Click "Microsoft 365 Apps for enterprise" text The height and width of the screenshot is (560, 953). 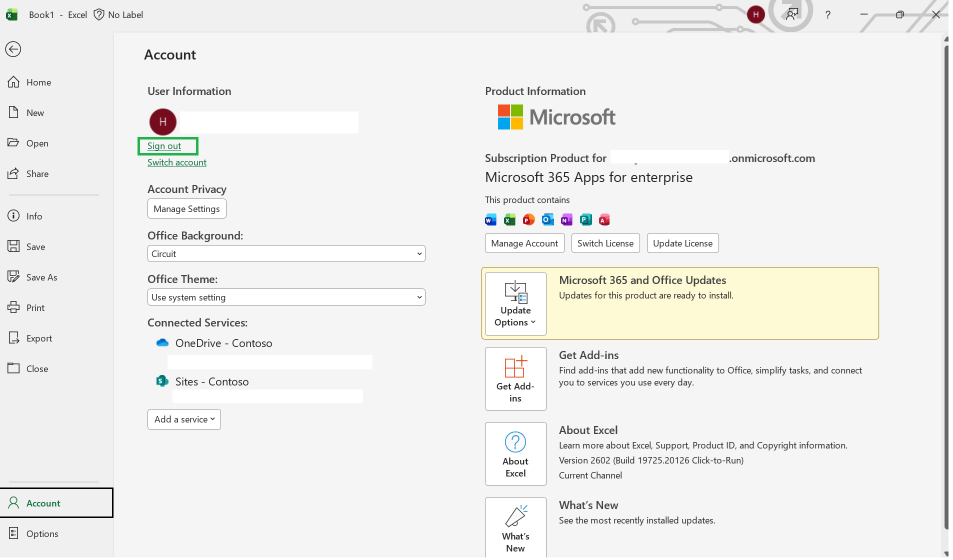588,177
